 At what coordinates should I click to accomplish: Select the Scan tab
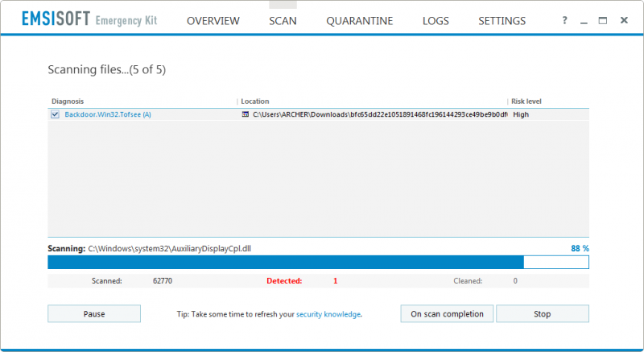click(x=283, y=21)
